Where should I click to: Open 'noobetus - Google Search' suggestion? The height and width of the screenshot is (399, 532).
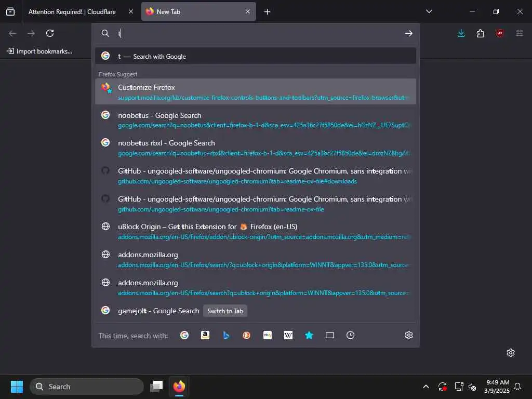tap(256, 120)
